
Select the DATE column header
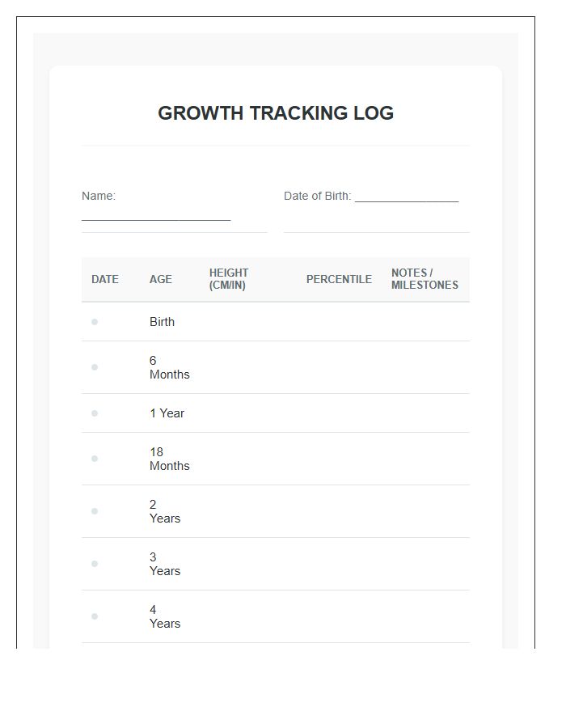pyautogui.click(x=105, y=279)
